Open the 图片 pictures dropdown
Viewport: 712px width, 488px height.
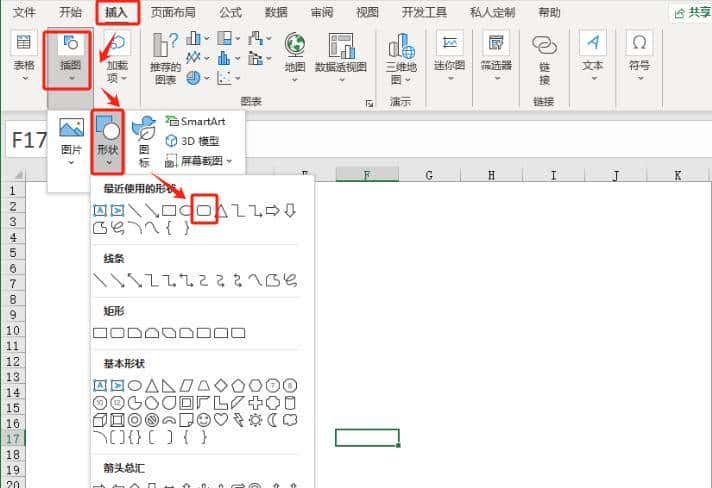[71, 139]
